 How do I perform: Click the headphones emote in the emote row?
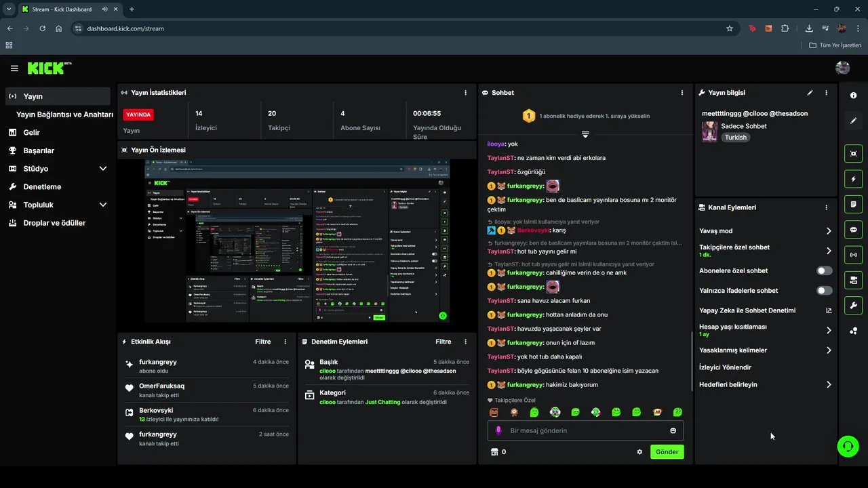click(x=555, y=412)
